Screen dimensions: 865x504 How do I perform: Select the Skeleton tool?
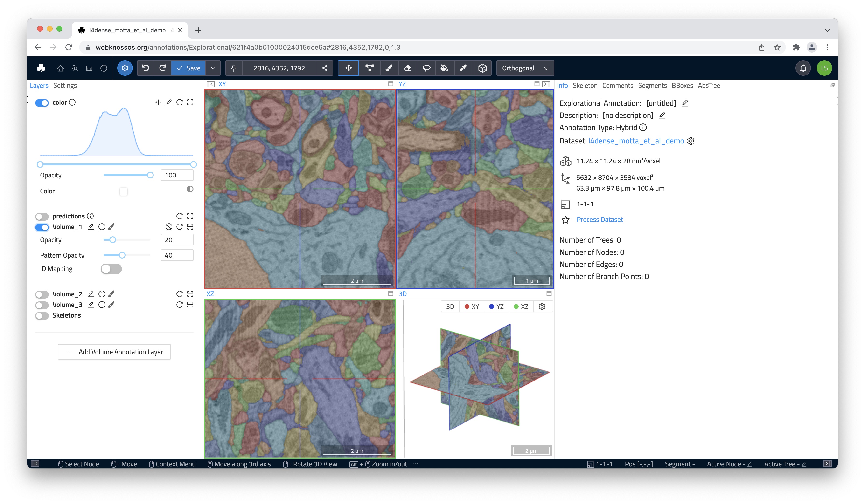(x=369, y=68)
